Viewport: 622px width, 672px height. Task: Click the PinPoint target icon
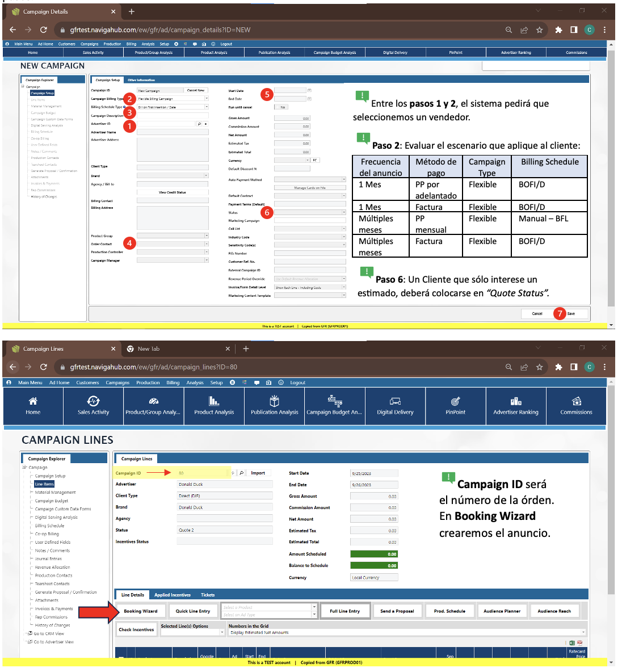(455, 401)
